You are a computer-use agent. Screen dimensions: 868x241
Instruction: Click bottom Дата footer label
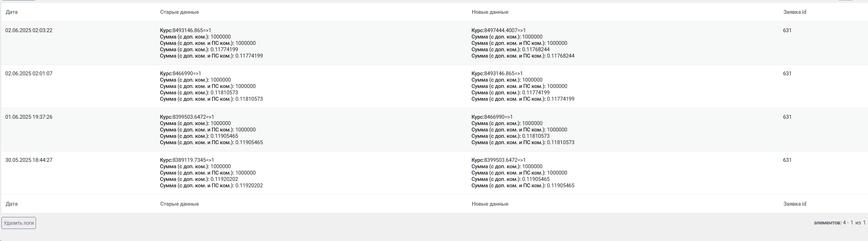coord(12,204)
